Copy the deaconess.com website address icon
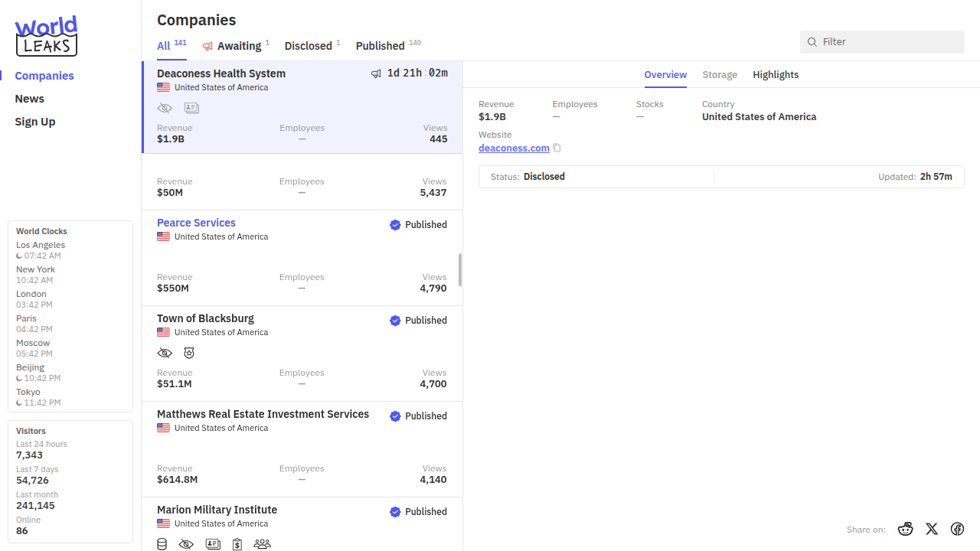 point(557,148)
